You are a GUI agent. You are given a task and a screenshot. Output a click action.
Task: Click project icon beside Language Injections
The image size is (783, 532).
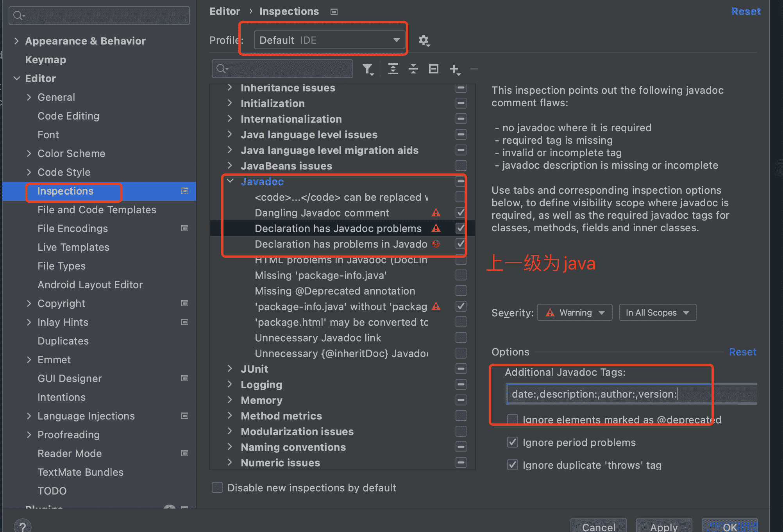[x=185, y=416]
